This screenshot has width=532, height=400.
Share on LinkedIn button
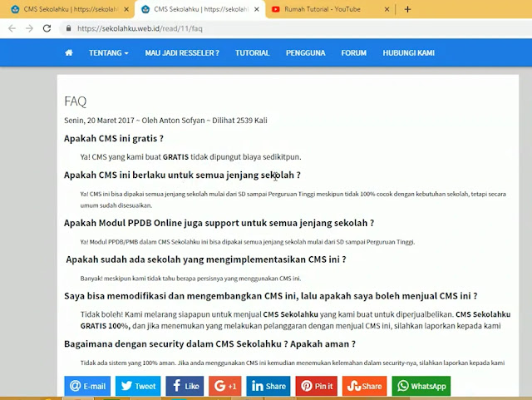click(268, 386)
